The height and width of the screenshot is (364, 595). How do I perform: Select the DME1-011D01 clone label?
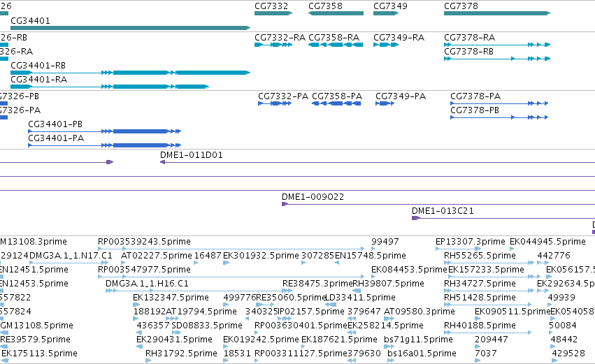click(x=192, y=155)
